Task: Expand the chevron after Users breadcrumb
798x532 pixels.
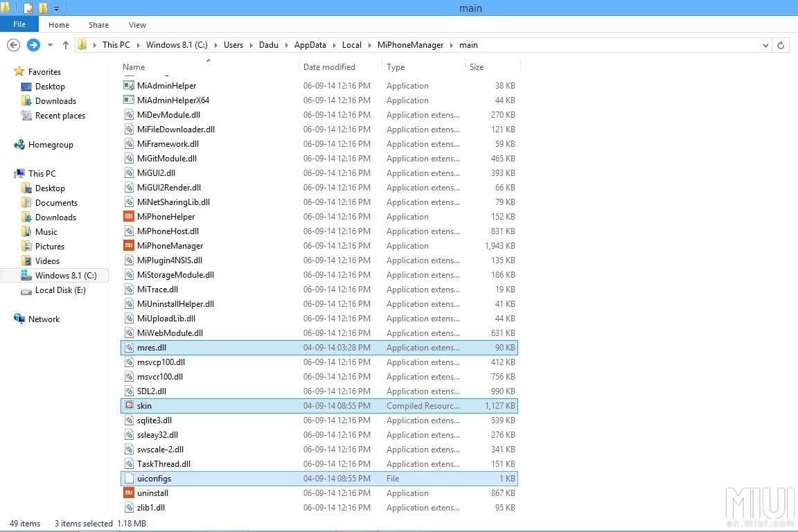Action: click(x=251, y=45)
